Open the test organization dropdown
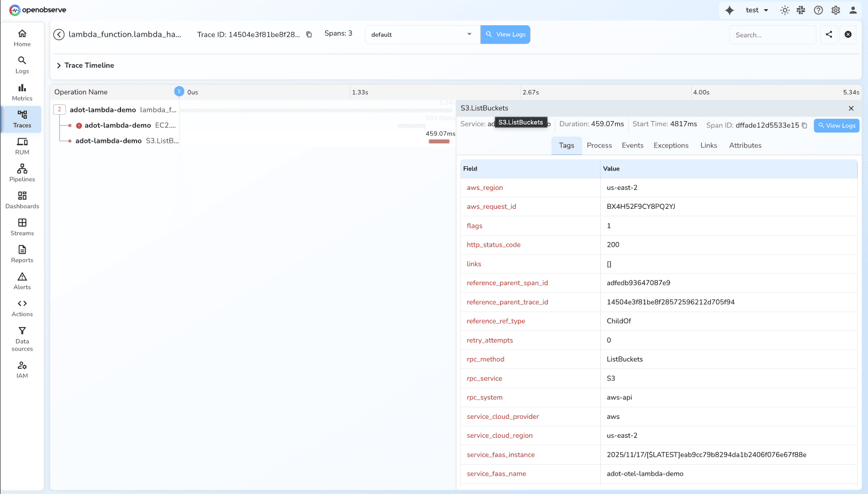 [756, 10]
